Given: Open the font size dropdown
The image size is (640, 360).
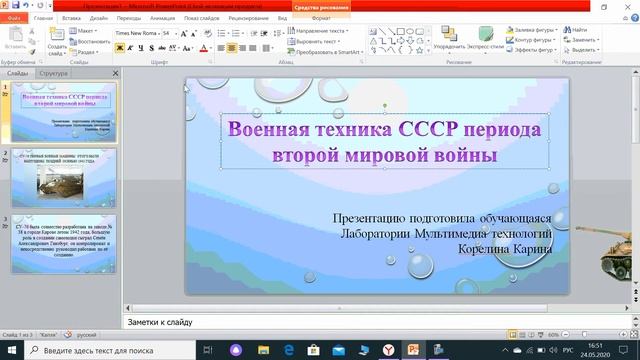Looking at the screenshot, I should click(x=176, y=33).
